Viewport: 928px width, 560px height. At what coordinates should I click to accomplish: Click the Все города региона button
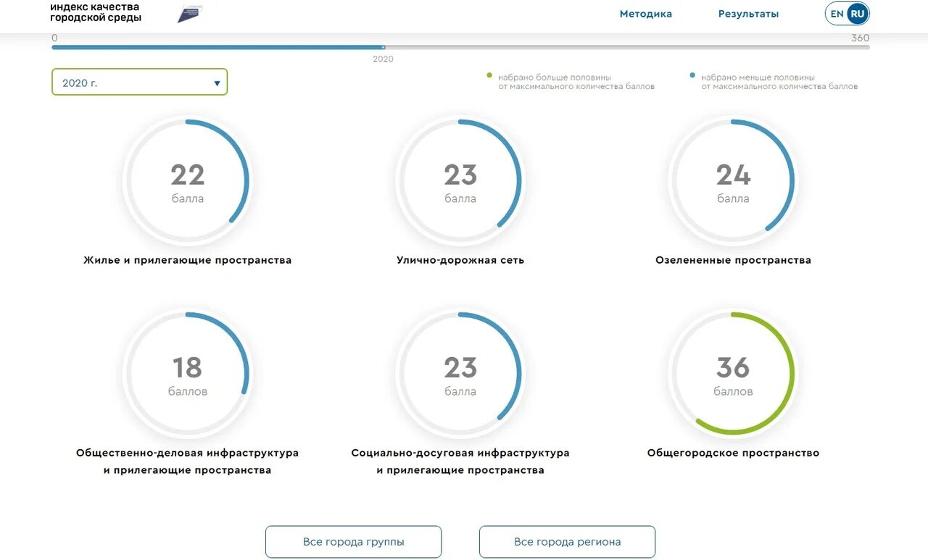pyautogui.click(x=567, y=542)
